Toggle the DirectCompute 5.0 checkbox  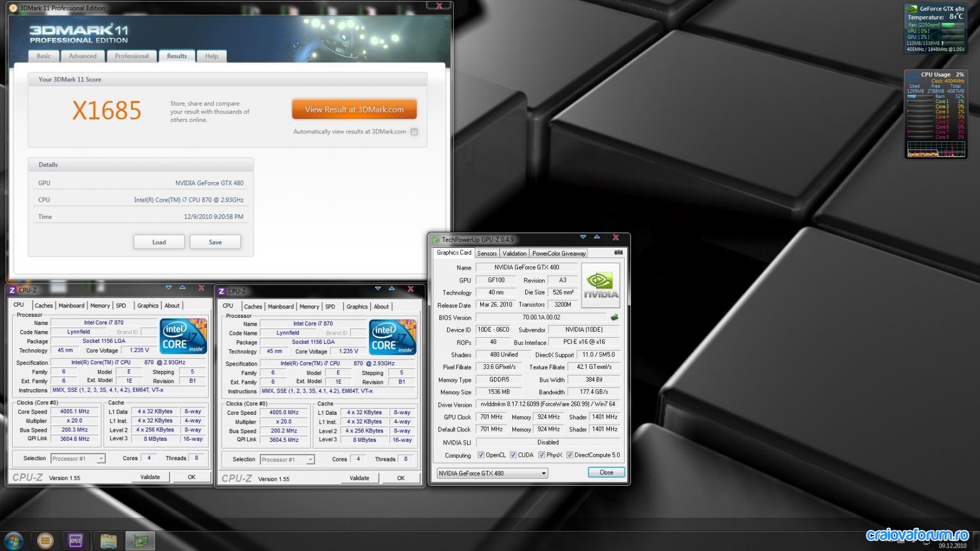[x=569, y=455]
